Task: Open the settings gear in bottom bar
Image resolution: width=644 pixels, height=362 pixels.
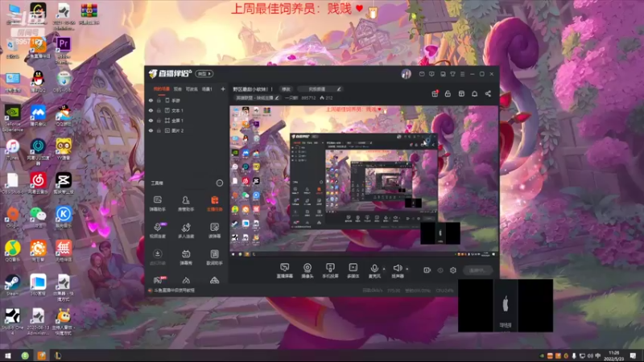Action: (x=453, y=270)
